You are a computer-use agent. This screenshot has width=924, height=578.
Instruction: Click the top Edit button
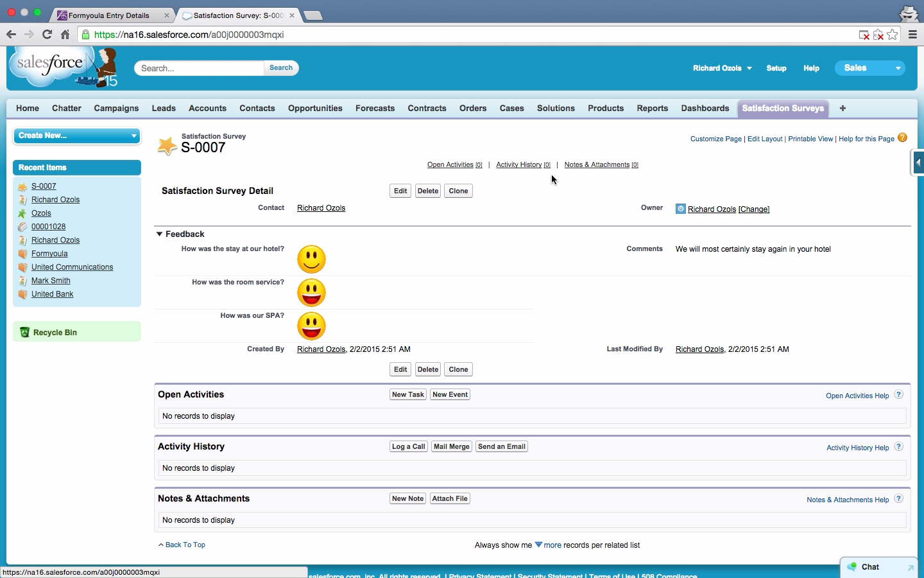400,191
